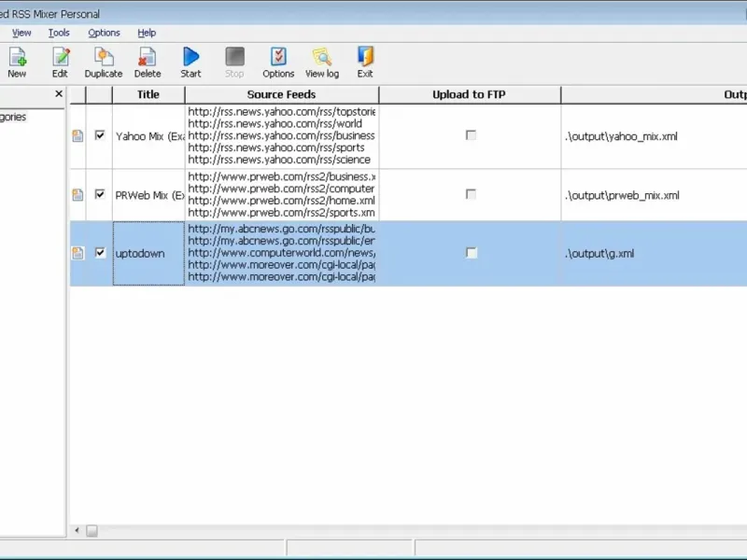This screenshot has width=747, height=560.
Task: Enable Upload to FTP for Yahoo Mix
Action: click(x=471, y=135)
